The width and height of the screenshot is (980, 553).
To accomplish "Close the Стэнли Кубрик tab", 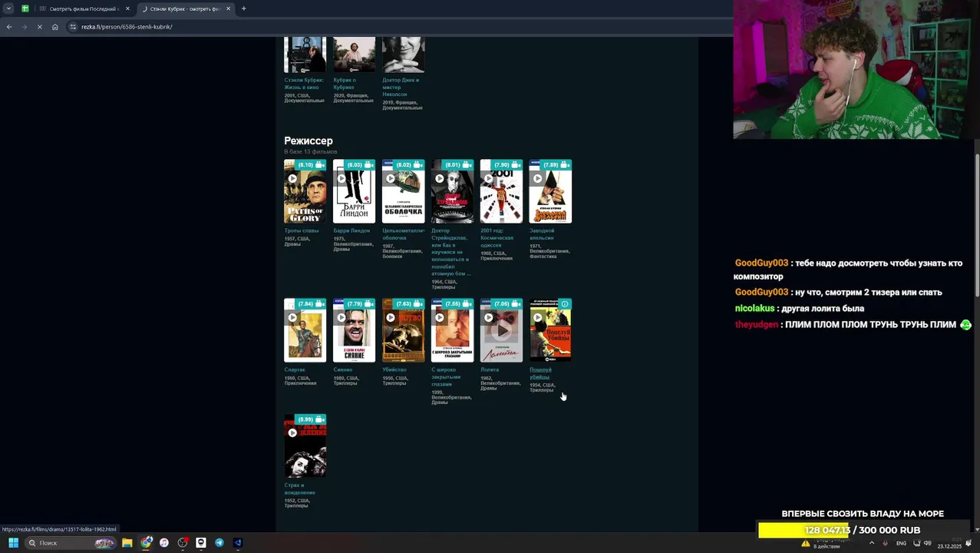I will [228, 8].
